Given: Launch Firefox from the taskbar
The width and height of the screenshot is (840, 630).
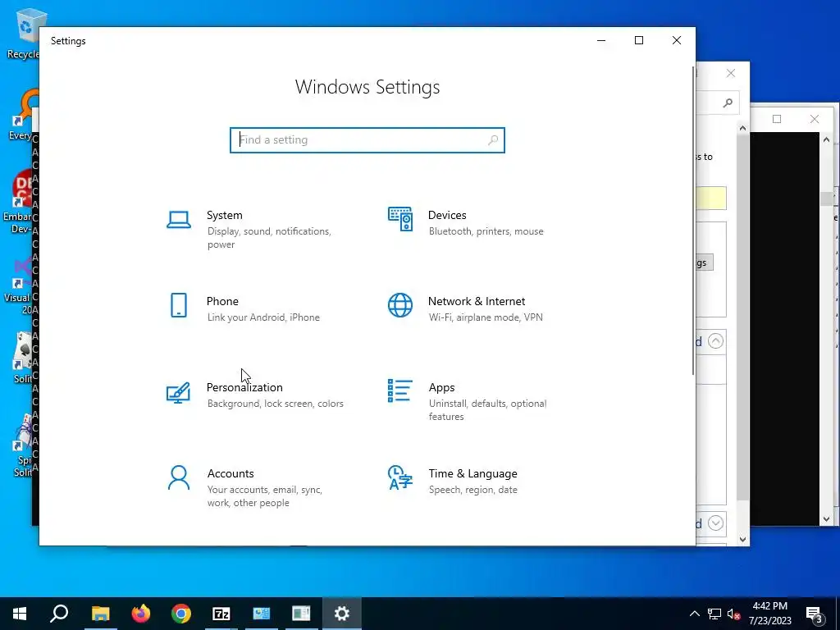Looking at the screenshot, I should tap(141, 614).
